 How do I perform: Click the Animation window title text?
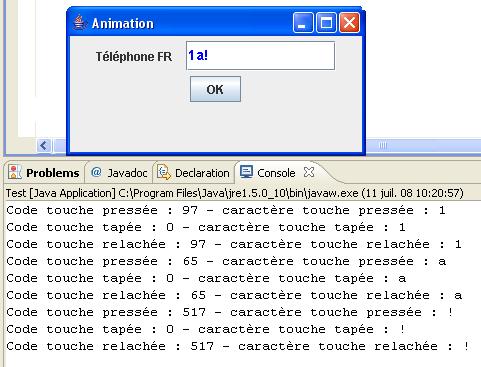coord(123,24)
